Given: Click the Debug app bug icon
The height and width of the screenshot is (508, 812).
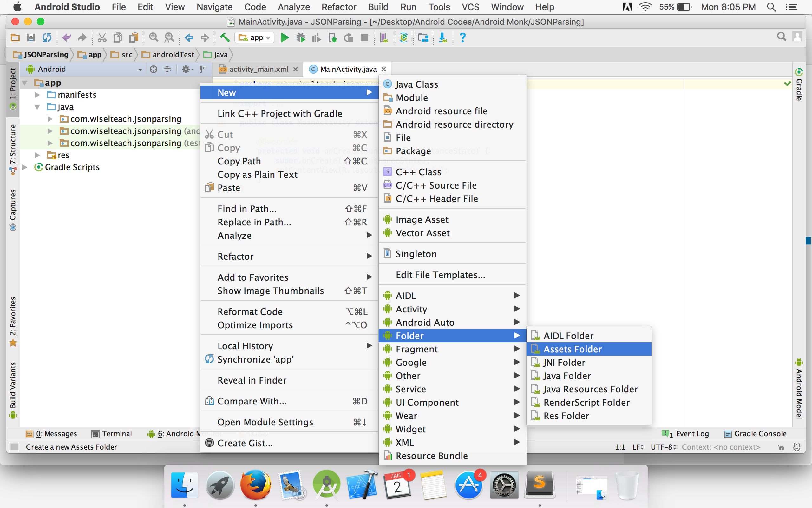Looking at the screenshot, I should click(x=301, y=38).
